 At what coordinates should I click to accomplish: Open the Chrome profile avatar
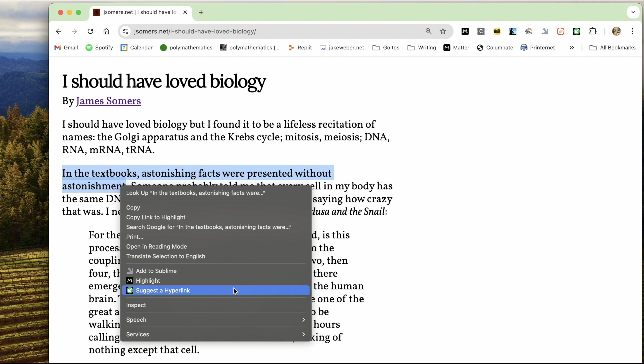coord(616,31)
